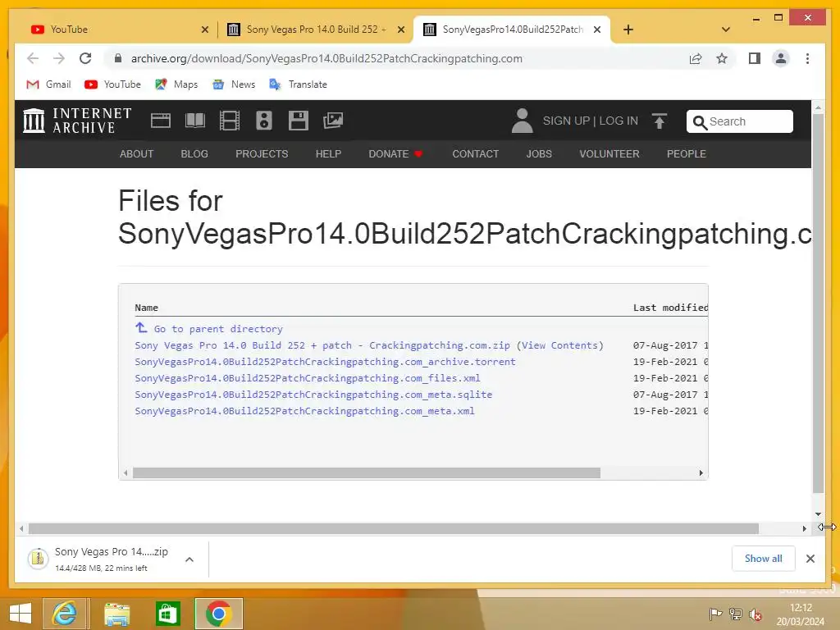Open the _meta.sqlite file link
This screenshot has width=840, height=630.
[313, 395]
